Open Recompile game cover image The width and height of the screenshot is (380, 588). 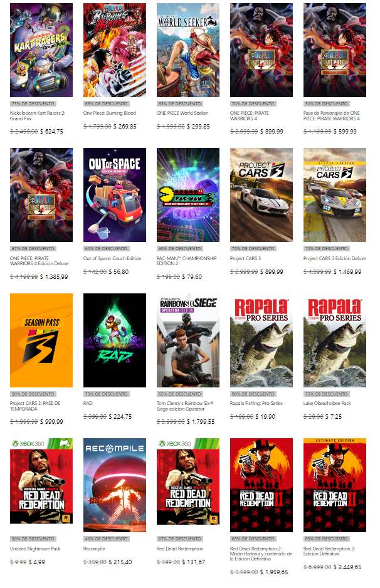coord(114,485)
